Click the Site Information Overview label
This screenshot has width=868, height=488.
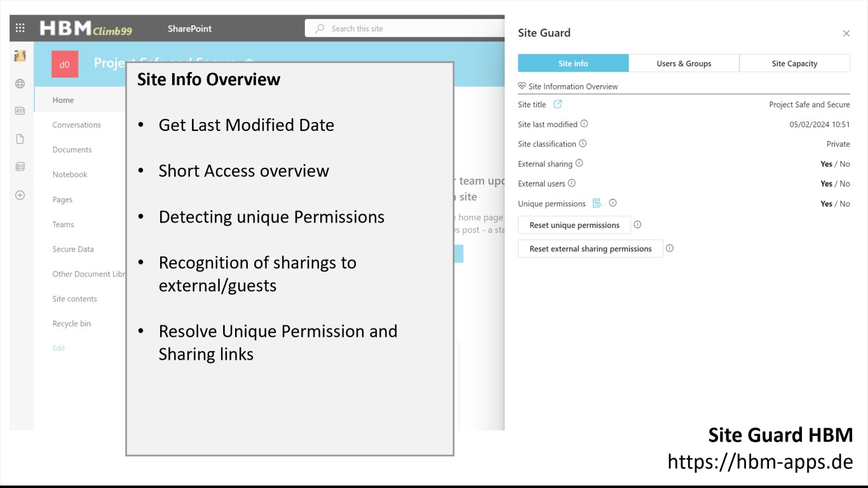[573, 86]
